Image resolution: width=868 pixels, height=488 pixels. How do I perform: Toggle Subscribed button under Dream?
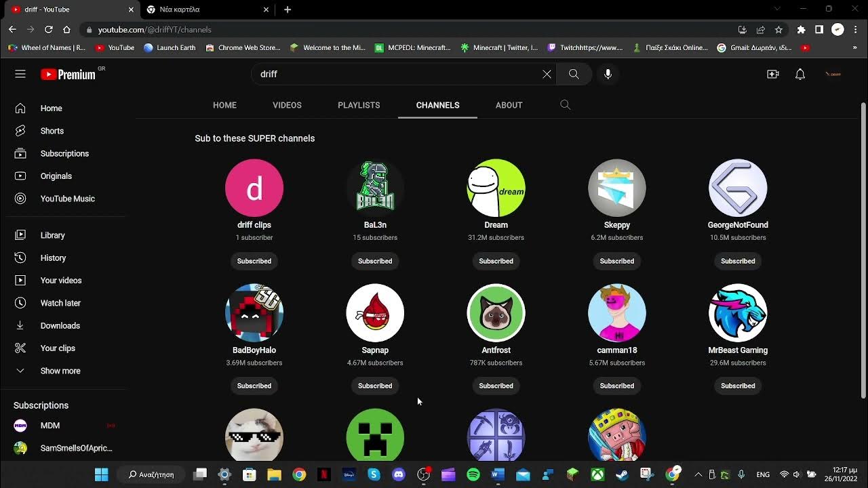click(x=496, y=261)
